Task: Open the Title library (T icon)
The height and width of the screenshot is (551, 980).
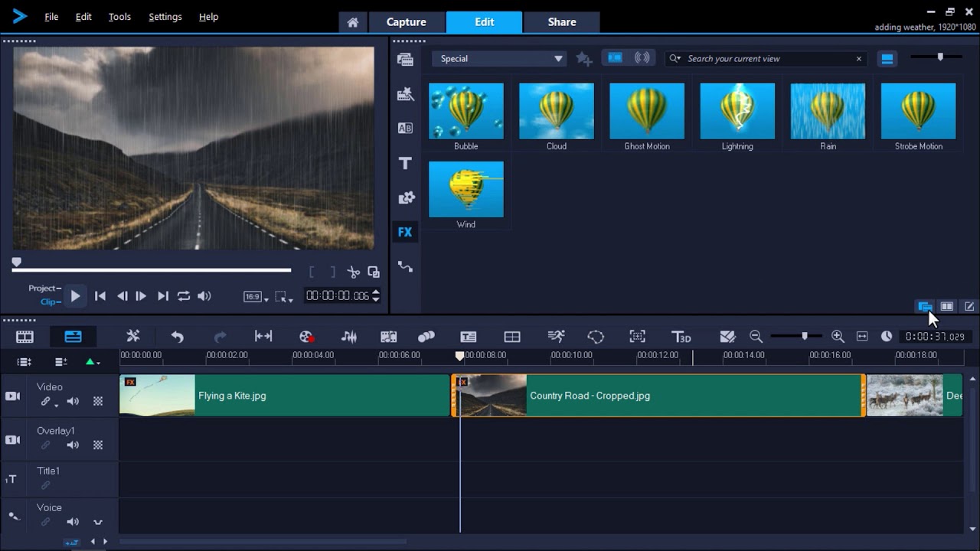Action: (x=405, y=163)
